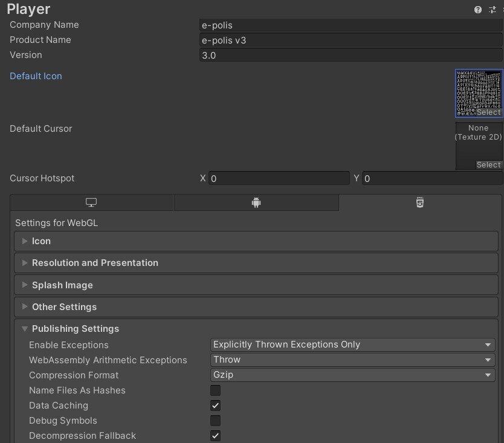This screenshot has height=443, width=504.
Task: Click the Product Name input field
Action: coord(351,40)
